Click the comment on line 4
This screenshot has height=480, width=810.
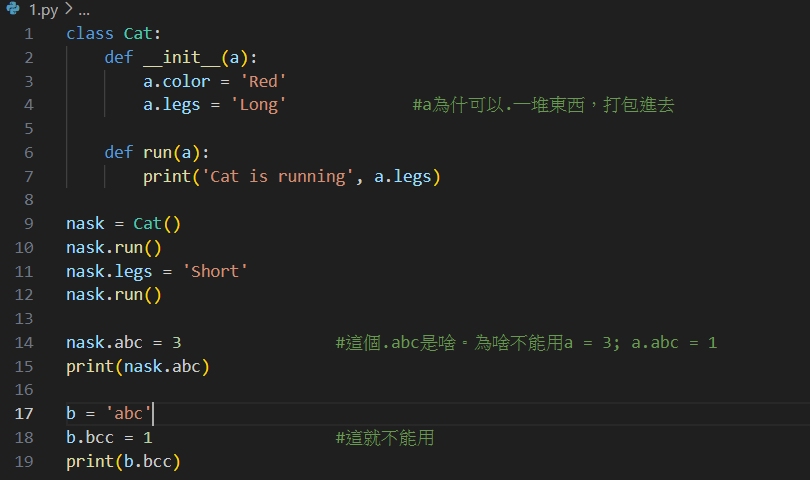543,105
